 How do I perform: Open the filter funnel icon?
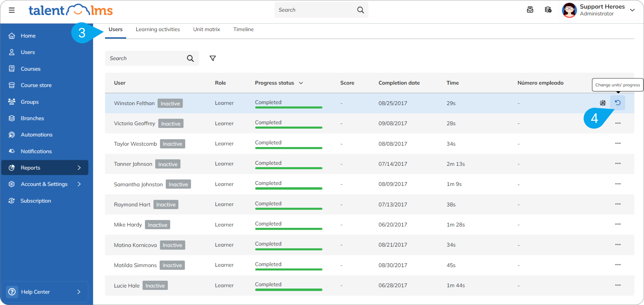[x=213, y=58]
